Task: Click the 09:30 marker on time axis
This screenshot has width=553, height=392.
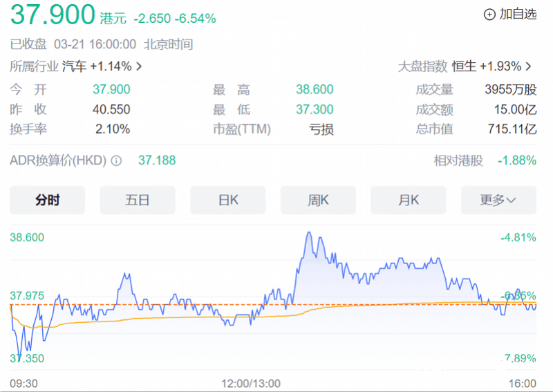Action: [x=24, y=383]
